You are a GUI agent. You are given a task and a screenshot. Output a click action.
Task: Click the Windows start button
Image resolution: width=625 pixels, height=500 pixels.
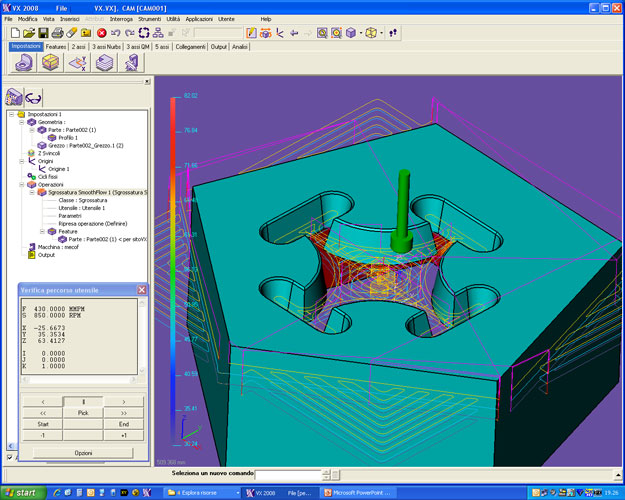point(22,493)
